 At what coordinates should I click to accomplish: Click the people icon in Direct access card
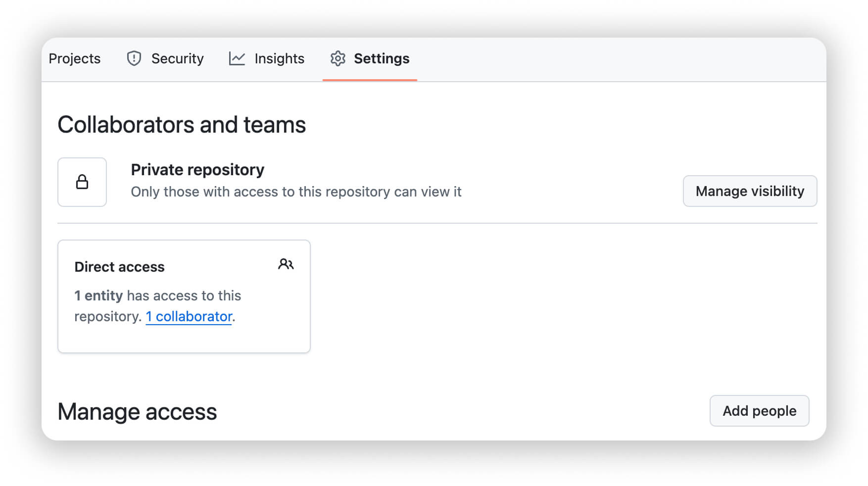coord(286,264)
